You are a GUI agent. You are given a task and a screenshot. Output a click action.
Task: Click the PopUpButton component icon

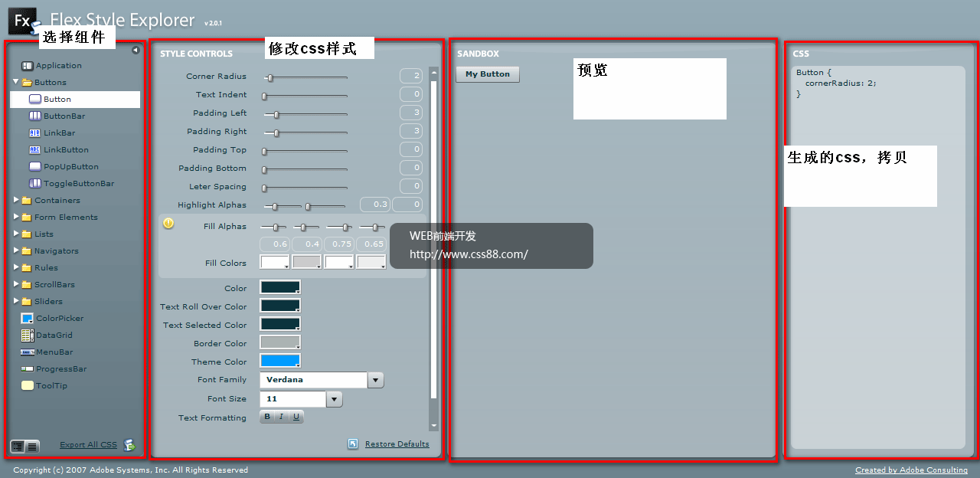(x=35, y=167)
